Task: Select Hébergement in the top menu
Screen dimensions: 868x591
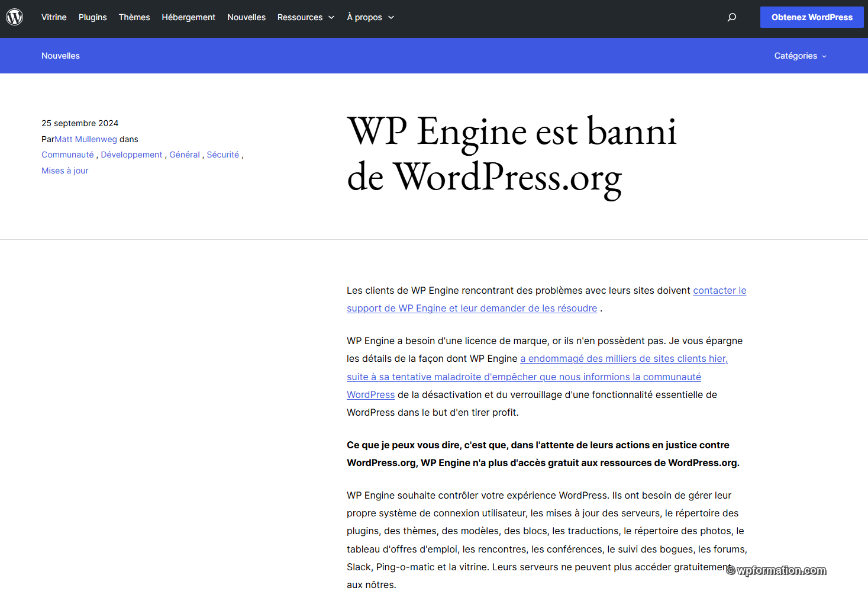Action: 189,17
